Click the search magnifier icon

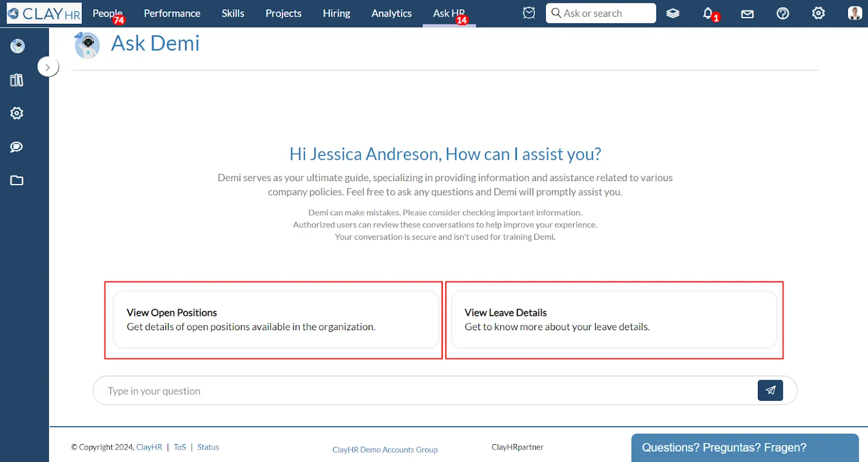(x=556, y=12)
